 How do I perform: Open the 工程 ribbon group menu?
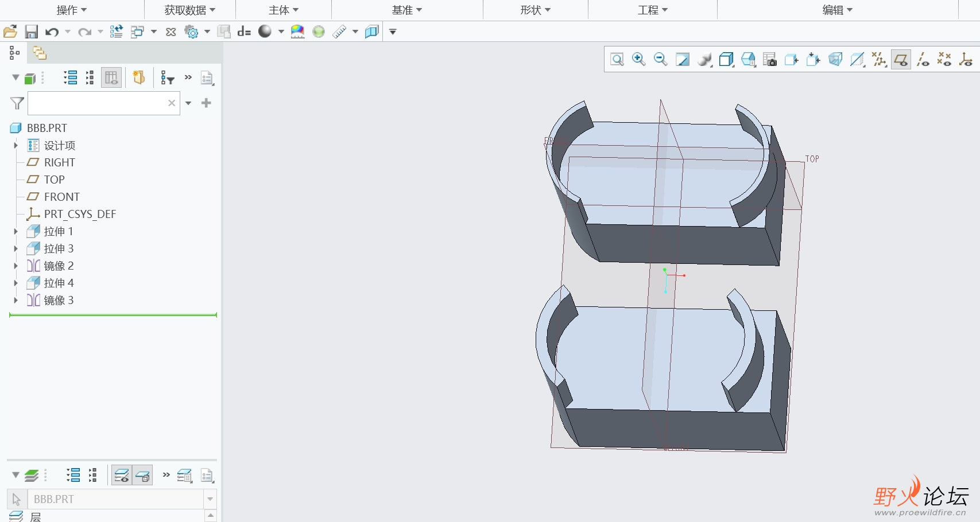pos(653,10)
